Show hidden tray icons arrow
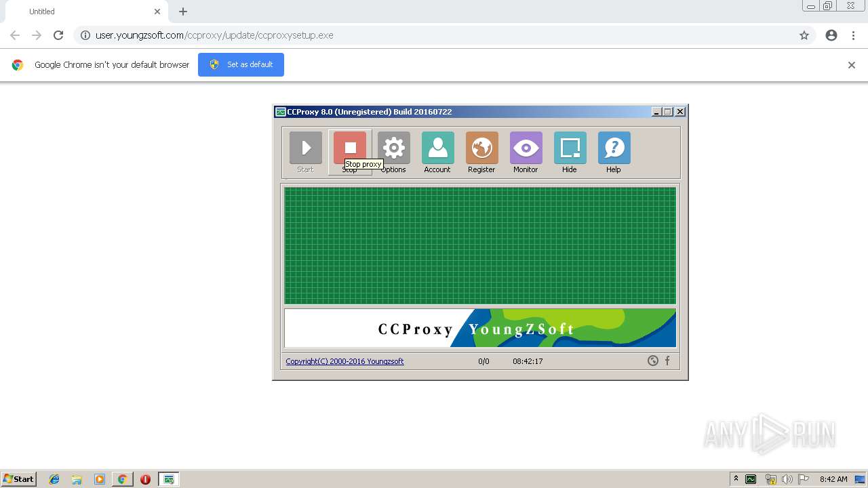This screenshot has height=488, width=868. (736, 479)
